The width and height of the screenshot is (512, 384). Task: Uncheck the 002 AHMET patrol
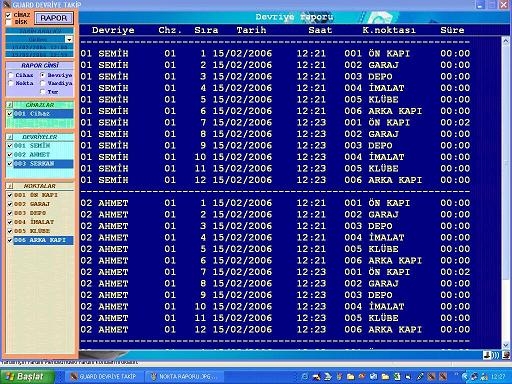pyautogui.click(x=10, y=155)
